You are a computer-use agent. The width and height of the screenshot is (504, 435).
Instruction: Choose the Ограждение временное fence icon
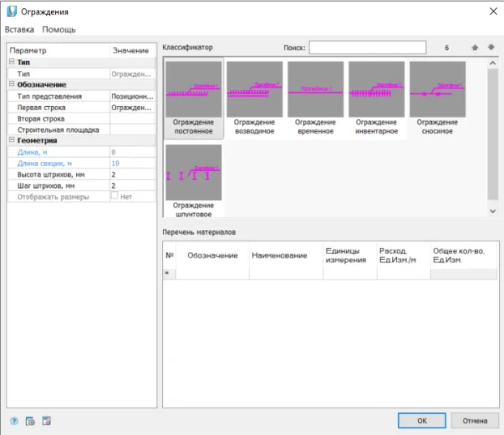[315, 90]
